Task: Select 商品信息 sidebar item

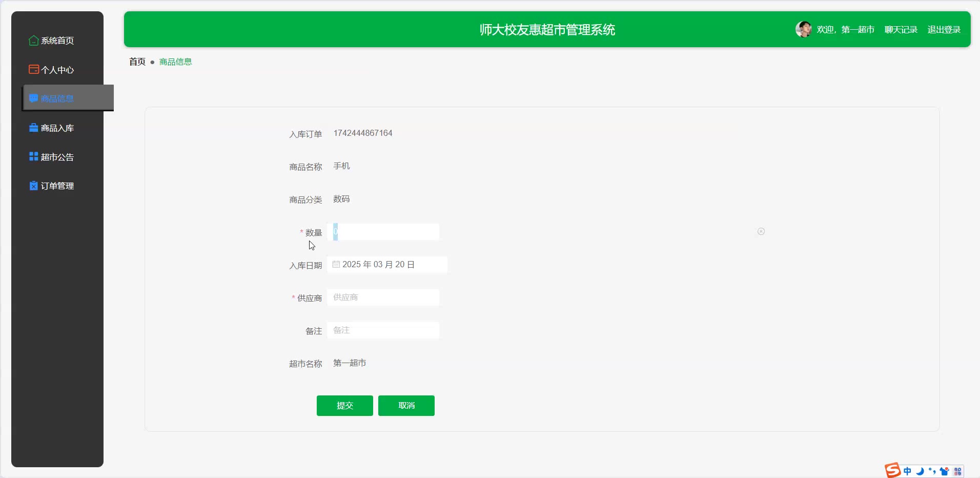Action: pyautogui.click(x=68, y=98)
